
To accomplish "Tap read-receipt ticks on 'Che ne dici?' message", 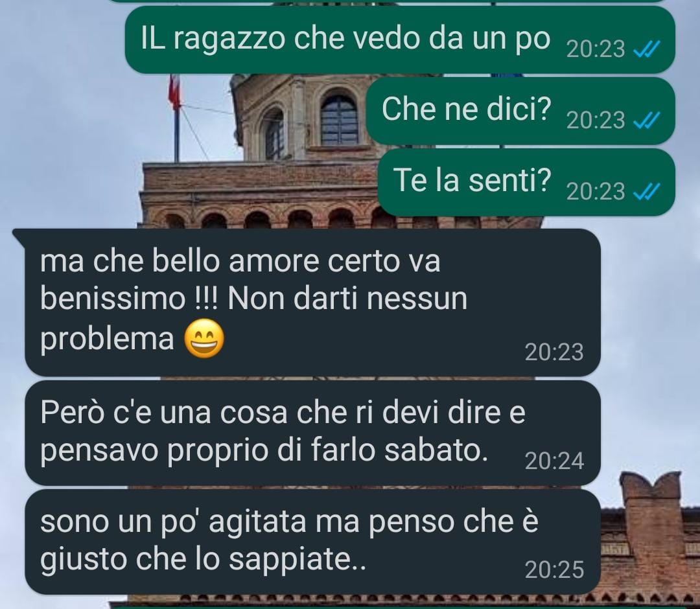I will (x=646, y=121).
